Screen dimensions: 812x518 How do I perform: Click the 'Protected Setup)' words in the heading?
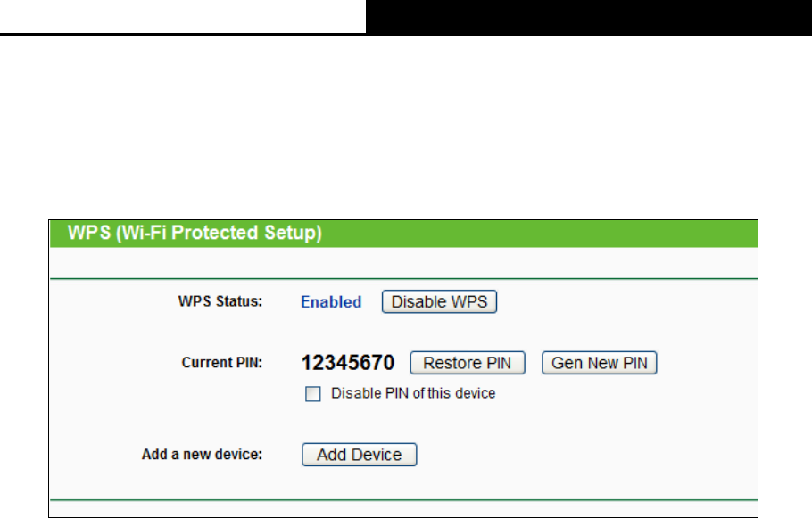point(246,233)
